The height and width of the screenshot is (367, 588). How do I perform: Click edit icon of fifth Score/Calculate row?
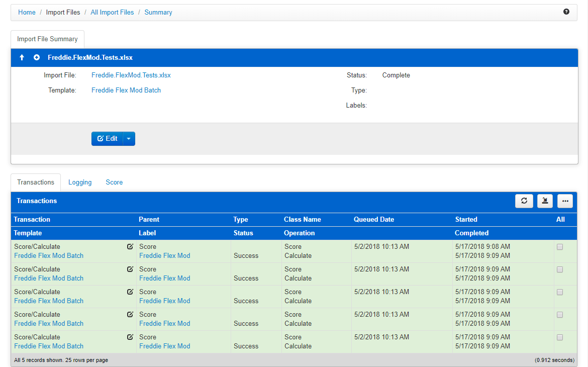(x=130, y=337)
